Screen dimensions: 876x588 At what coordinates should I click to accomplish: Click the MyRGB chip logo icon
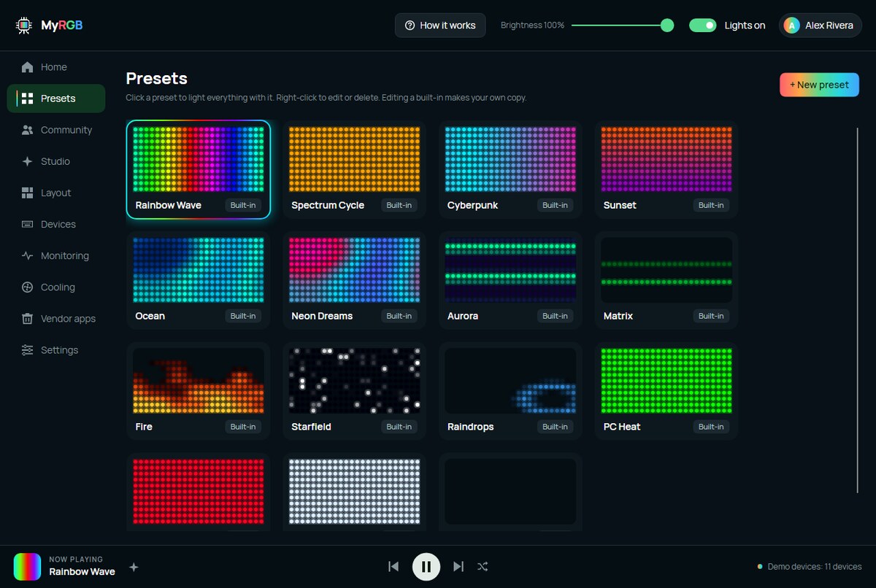point(24,26)
